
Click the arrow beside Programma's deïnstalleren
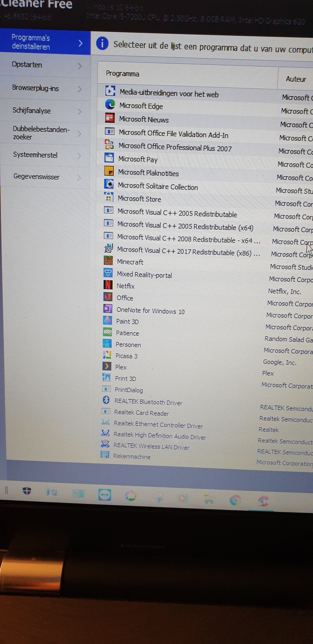coord(80,43)
